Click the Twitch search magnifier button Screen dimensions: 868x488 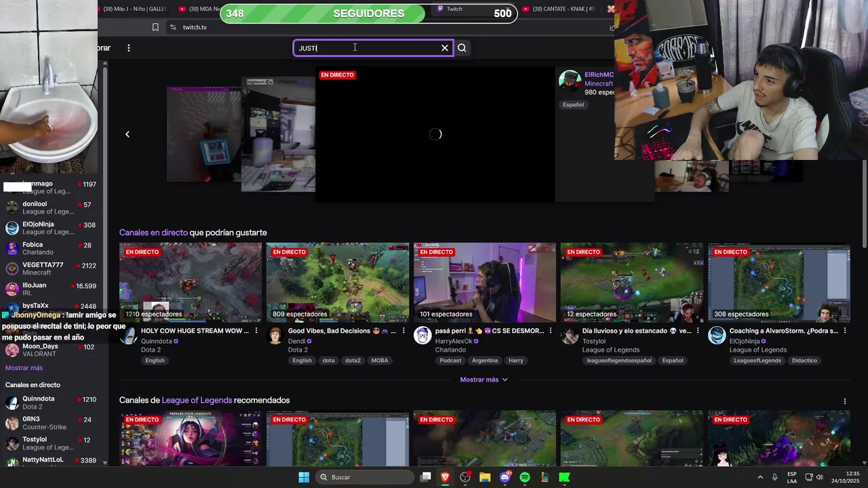coord(462,48)
